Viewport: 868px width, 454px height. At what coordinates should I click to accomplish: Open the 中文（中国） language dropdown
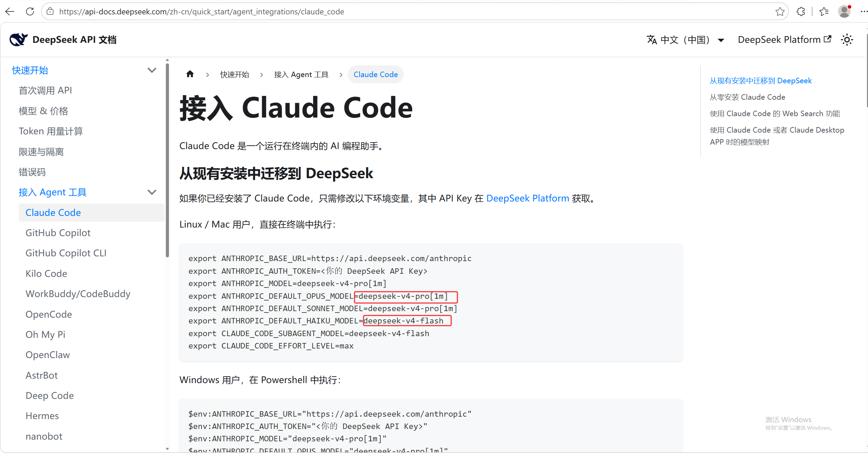(x=685, y=40)
